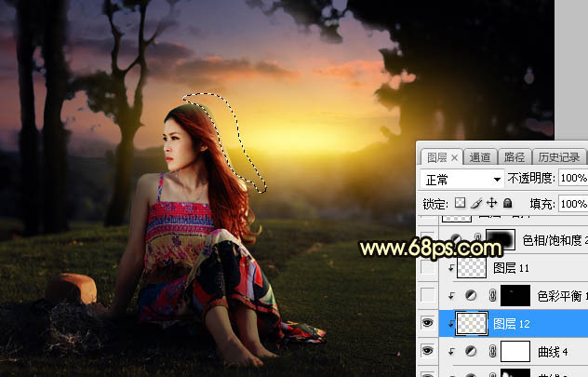Open the 正常 blend mode dropdown
Viewport: 588px width, 377px height.
click(x=461, y=180)
